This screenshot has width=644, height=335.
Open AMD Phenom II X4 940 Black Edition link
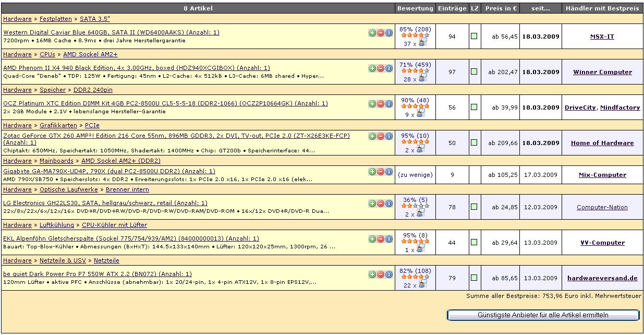(x=137, y=68)
